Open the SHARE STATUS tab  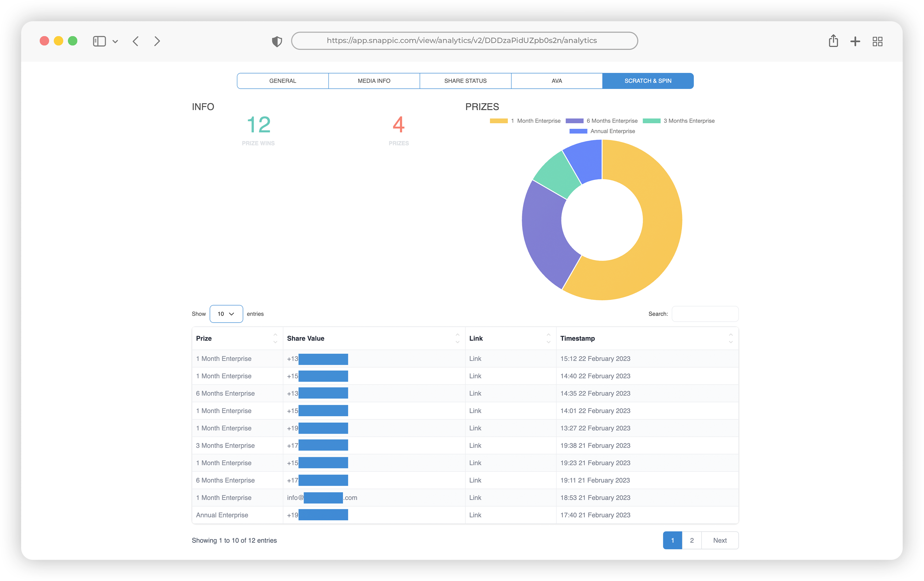(x=465, y=81)
